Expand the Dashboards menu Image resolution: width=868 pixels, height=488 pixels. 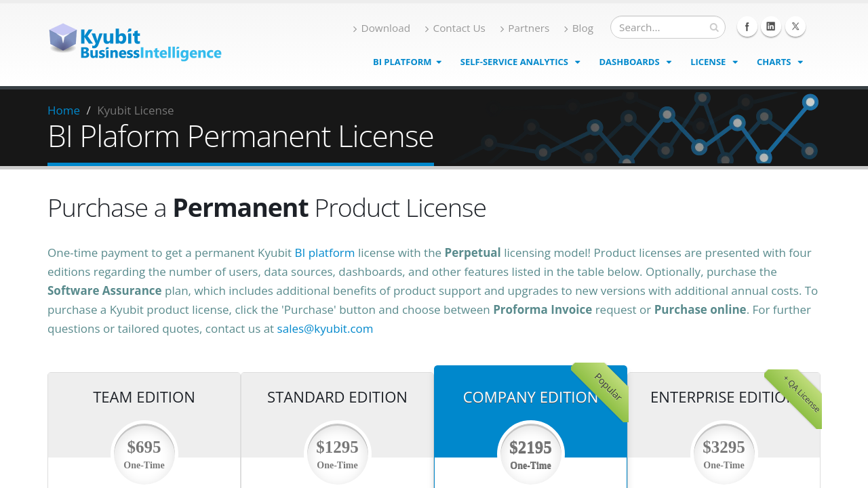pyautogui.click(x=635, y=62)
